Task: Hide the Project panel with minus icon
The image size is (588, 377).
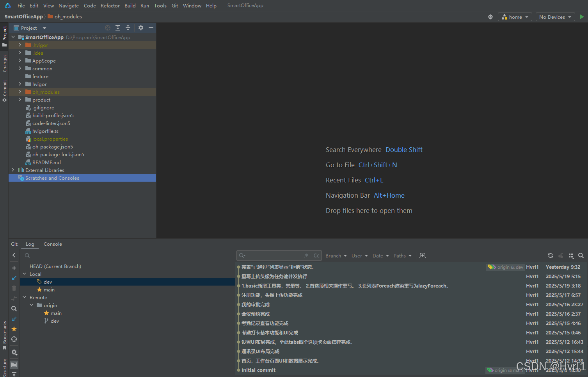Action: pyautogui.click(x=151, y=28)
